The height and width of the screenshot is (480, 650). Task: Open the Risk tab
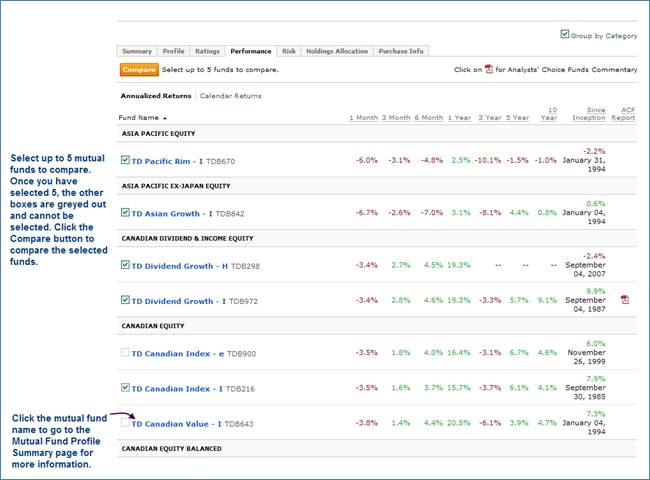pyautogui.click(x=289, y=51)
